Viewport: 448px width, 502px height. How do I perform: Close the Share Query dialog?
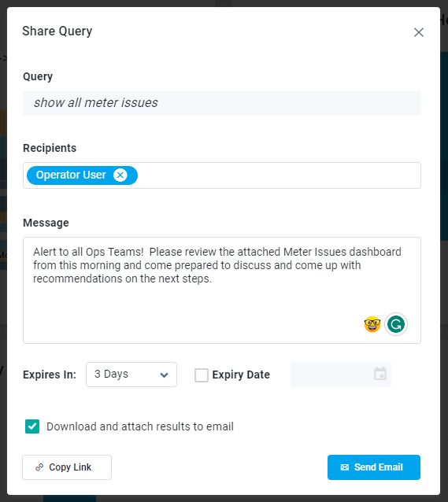pyautogui.click(x=419, y=32)
